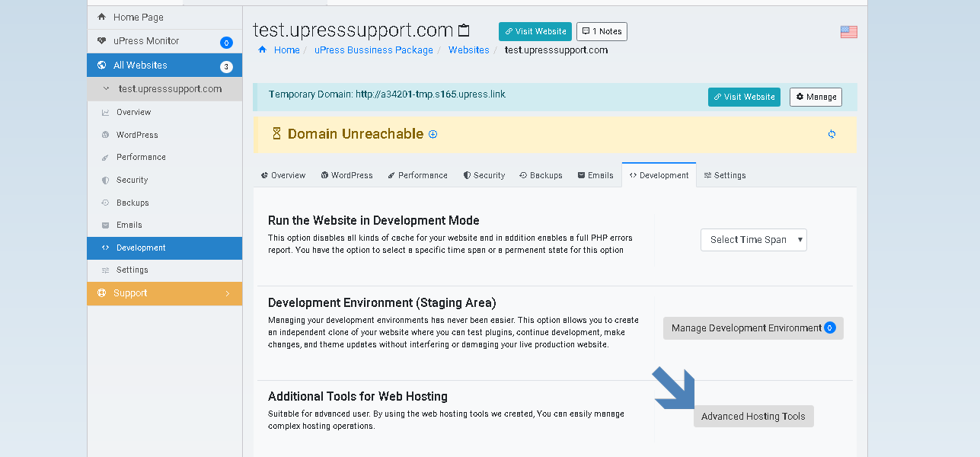980x457 pixels.
Task: Click the US flag language icon
Action: tap(848, 32)
